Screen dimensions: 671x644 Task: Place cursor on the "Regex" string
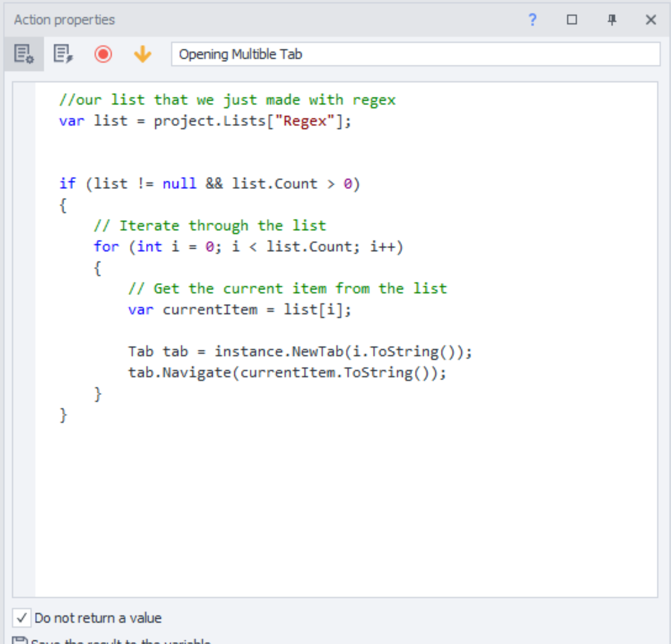[304, 121]
